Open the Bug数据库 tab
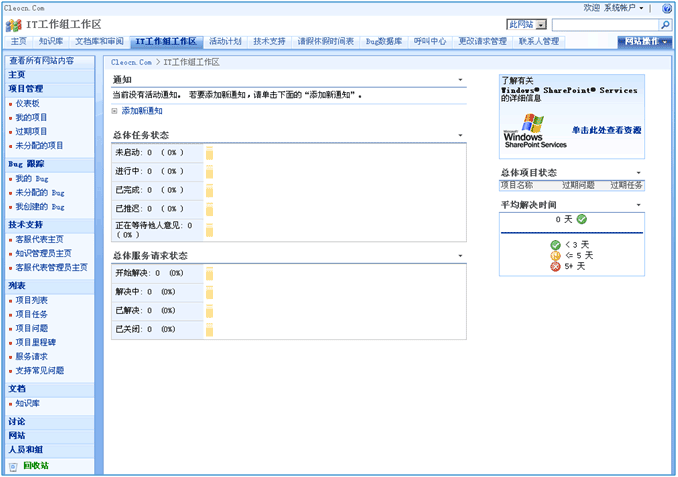 coord(384,42)
